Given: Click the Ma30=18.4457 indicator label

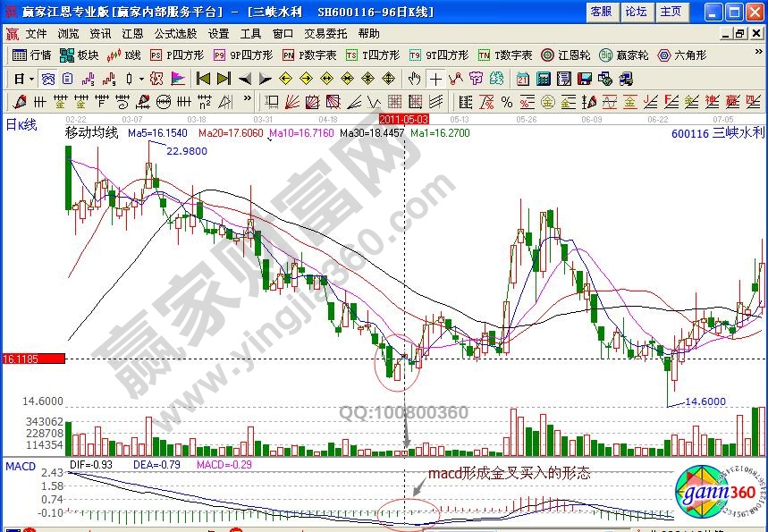Looking at the screenshot, I should pyautogui.click(x=372, y=133).
